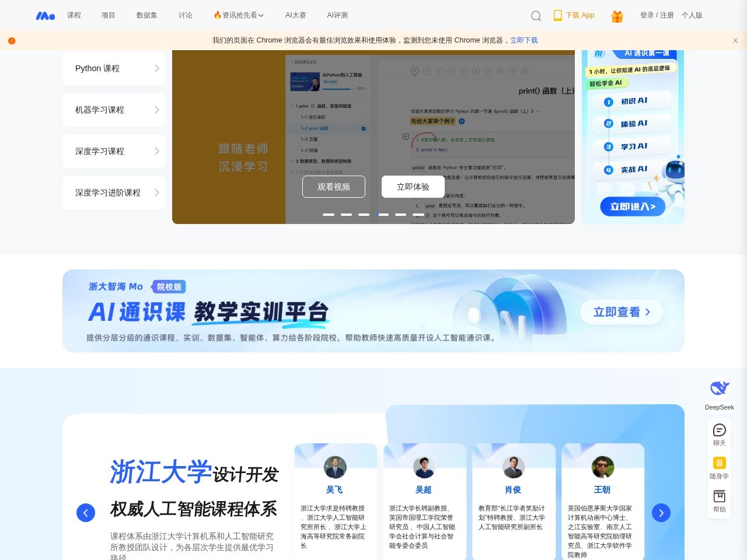
Task: Open the DeepSeek whale assistant icon
Action: point(719,388)
